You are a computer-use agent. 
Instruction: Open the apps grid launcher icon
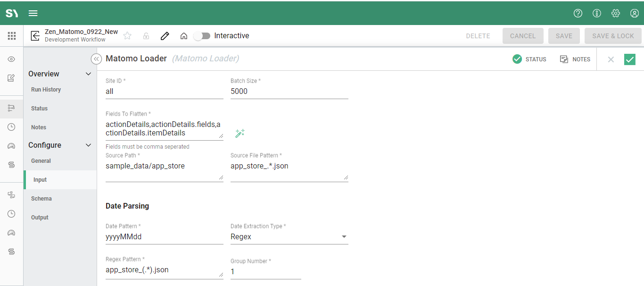pyautogui.click(x=12, y=36)
